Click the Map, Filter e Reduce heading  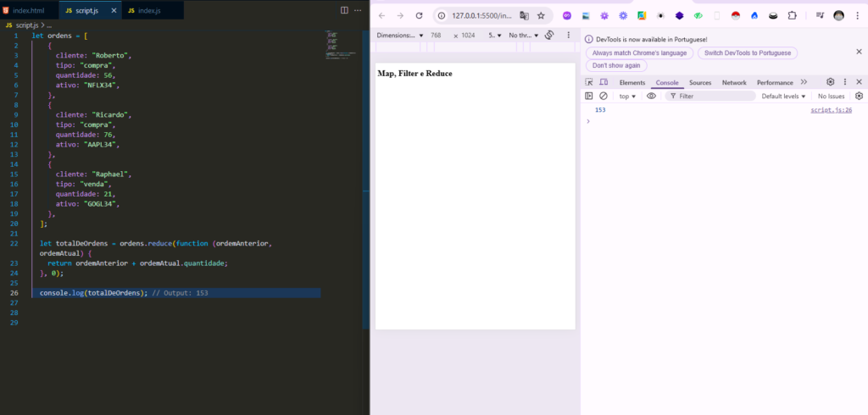point(415,73)
